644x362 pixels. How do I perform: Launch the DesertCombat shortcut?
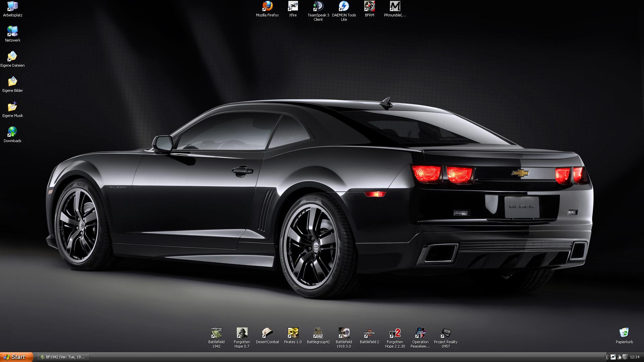pyautogui.click(x=267, y=336)
